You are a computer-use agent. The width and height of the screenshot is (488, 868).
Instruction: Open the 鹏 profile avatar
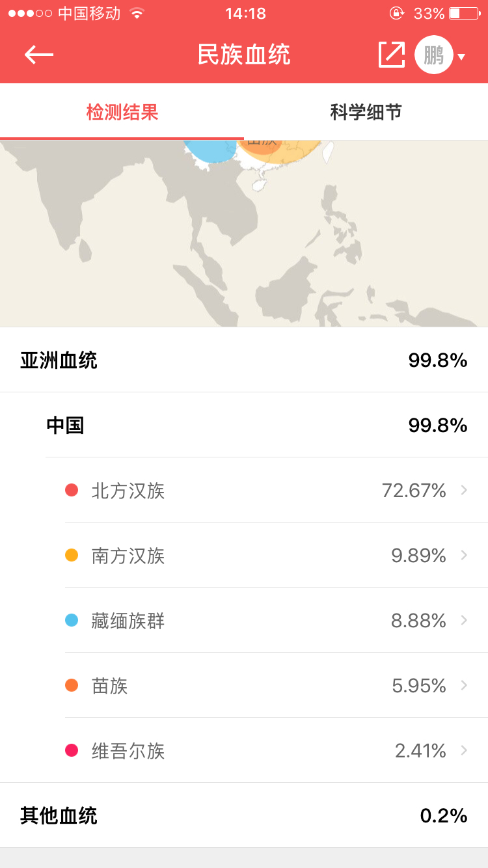coord(433,55)
